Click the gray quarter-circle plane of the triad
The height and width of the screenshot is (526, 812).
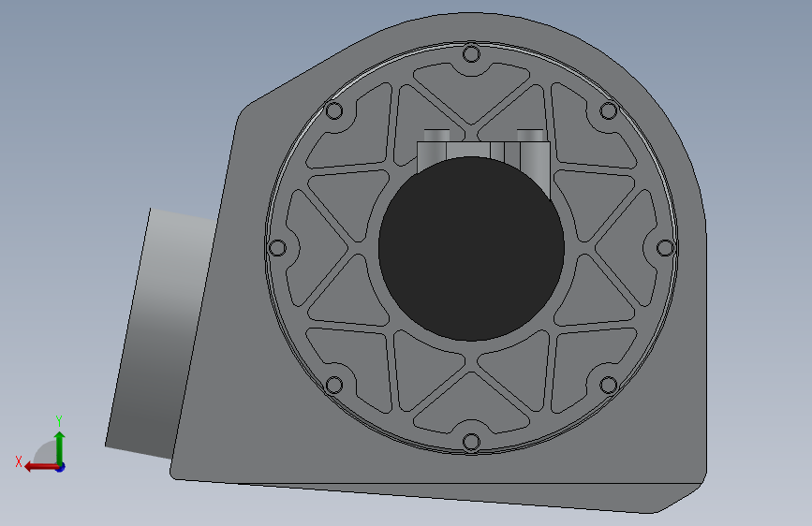46,452
